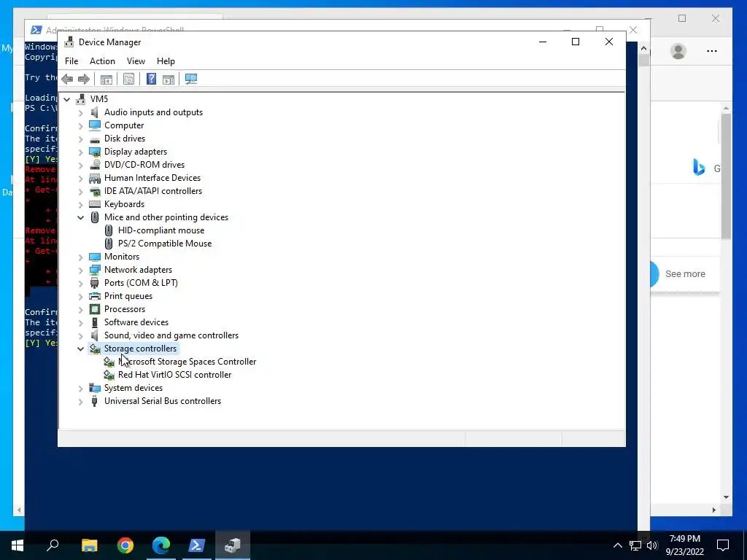This screenshot has height=560, width=747.
Task: Select HID-compliant mouse device
Action: pos(161,230)
